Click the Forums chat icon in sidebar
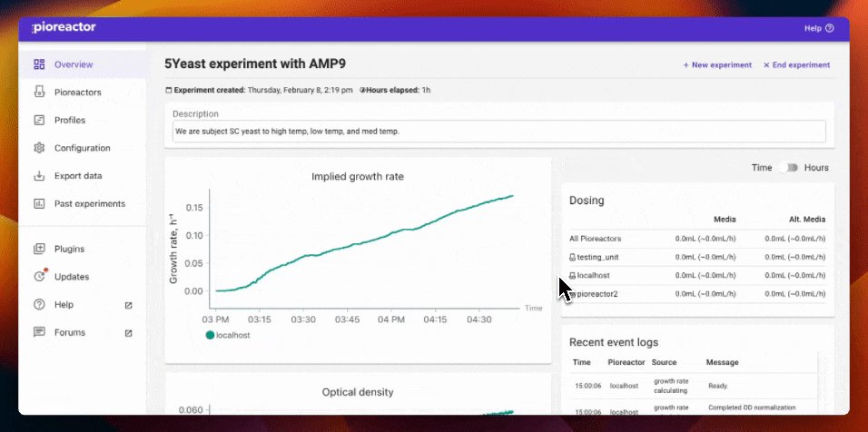The width and height of the screenshot is (868, 432). point(39,332)
